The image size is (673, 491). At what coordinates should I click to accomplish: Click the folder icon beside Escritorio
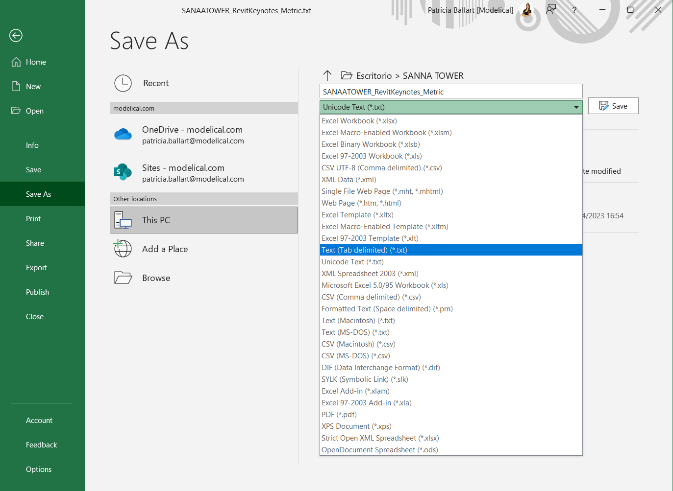point(346,76)
